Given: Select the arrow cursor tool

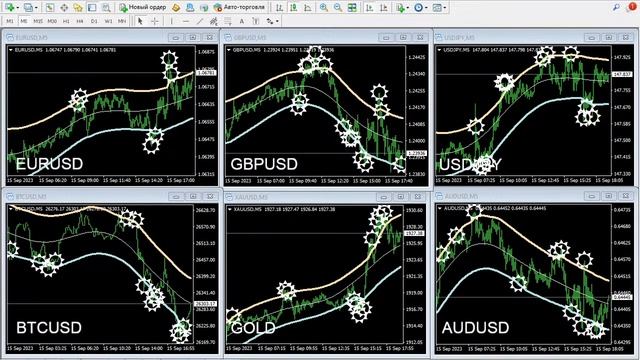Looking at the screenshot, I should coord(140,21).
